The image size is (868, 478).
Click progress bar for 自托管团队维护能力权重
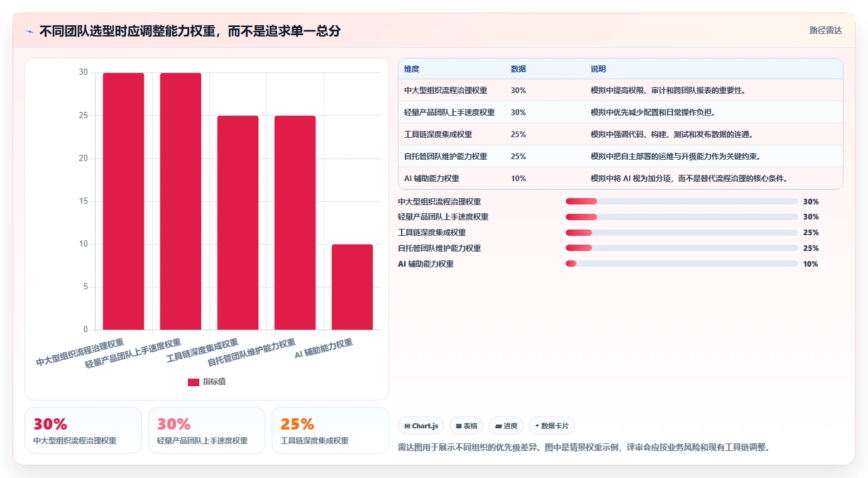click(x=682, y=248)
